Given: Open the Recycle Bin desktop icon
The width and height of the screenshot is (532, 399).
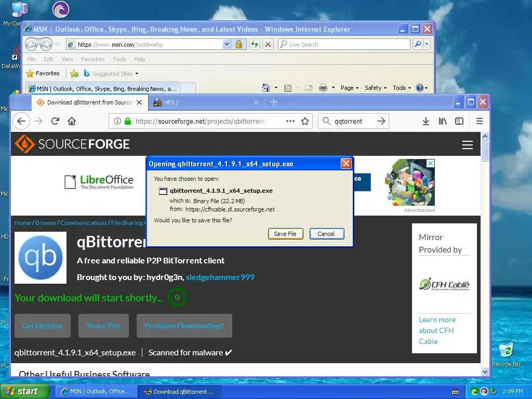Looking at the screenshot, I should [506, 354].
